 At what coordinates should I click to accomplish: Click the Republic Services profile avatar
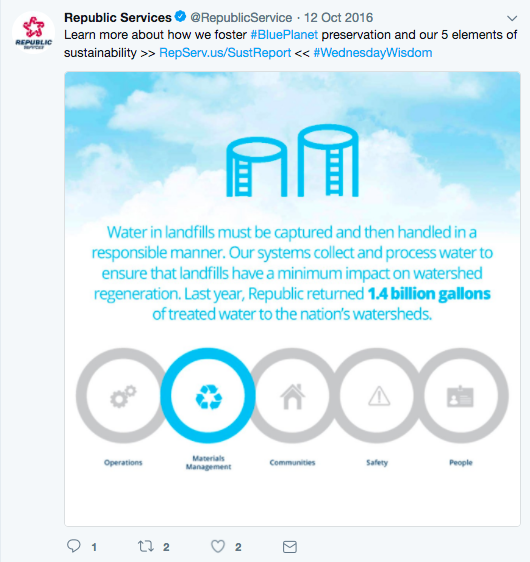[33, 33]
